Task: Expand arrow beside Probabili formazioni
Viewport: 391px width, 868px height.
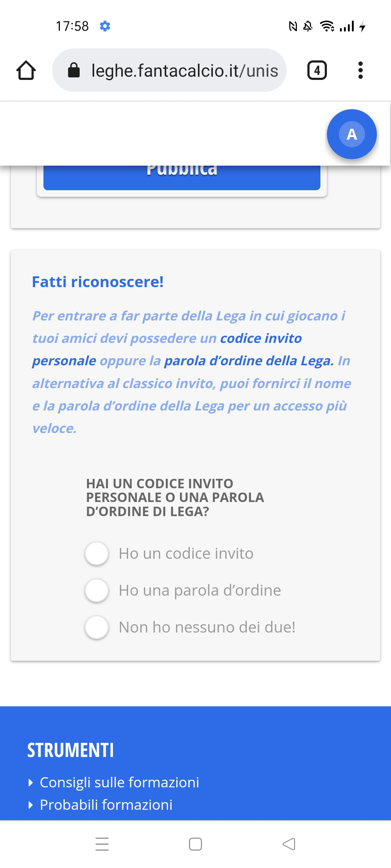Action: click(x=31, y=805)
